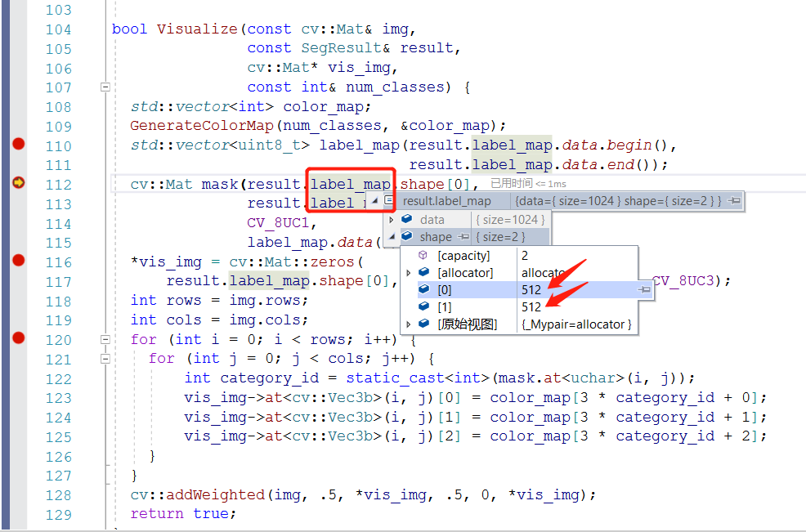Click CV_8UC3 on line 117
806x532 pixels.
click(x=683, y=280)
